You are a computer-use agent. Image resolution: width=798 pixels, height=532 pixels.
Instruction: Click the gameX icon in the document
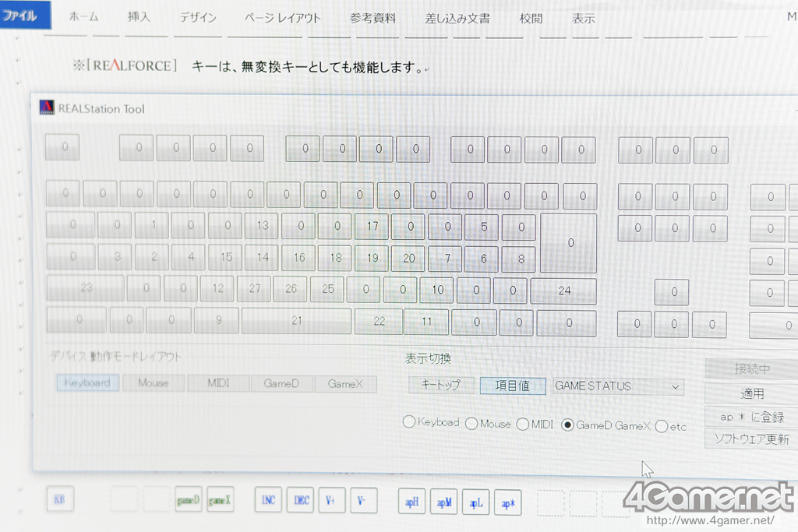pos(221,500)
